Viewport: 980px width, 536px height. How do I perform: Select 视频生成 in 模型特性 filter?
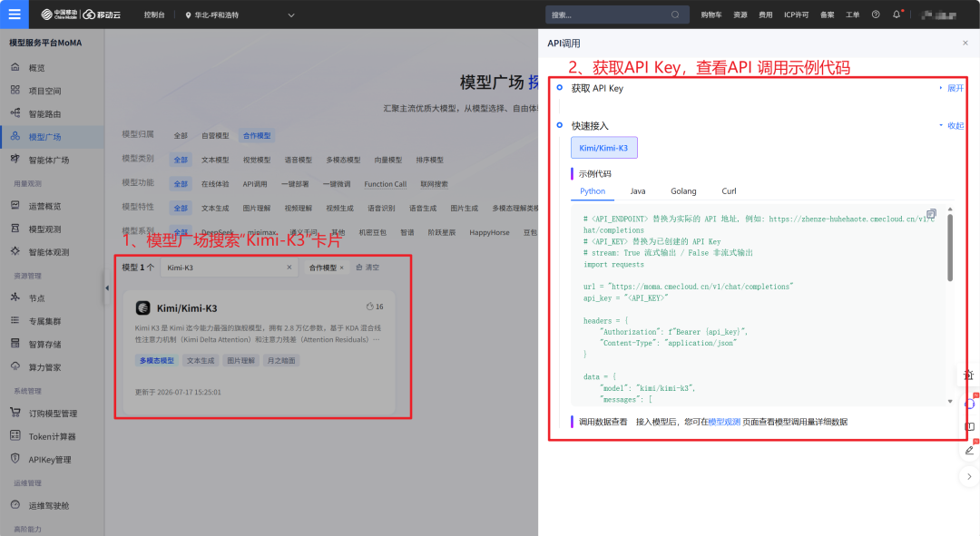point(339,209)
